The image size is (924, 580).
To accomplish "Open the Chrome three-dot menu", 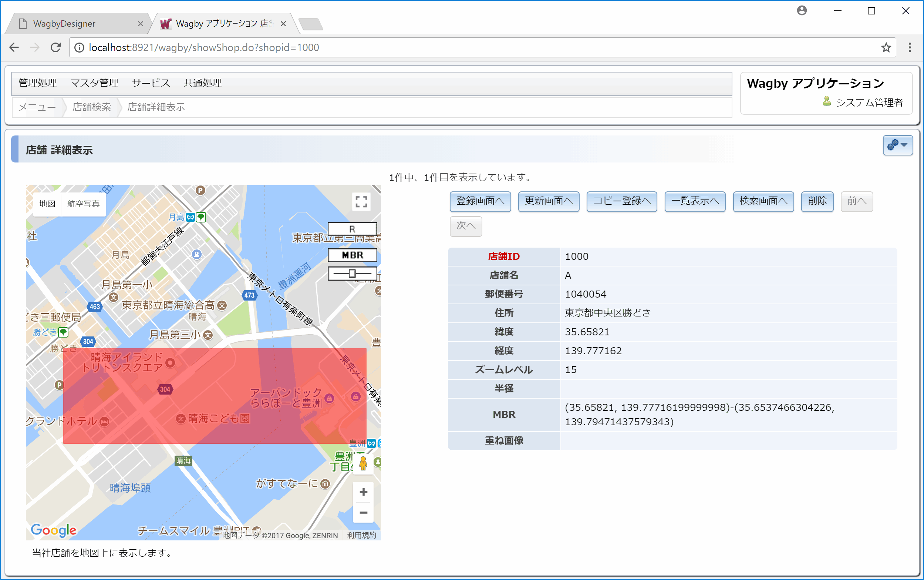I will click(x=910, y=47).
